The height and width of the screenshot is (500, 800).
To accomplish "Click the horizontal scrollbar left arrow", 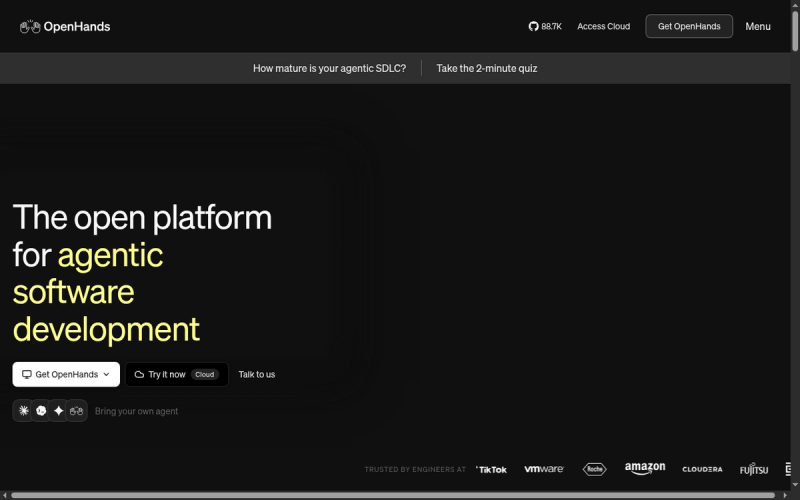I will click(x=4, y=495).
